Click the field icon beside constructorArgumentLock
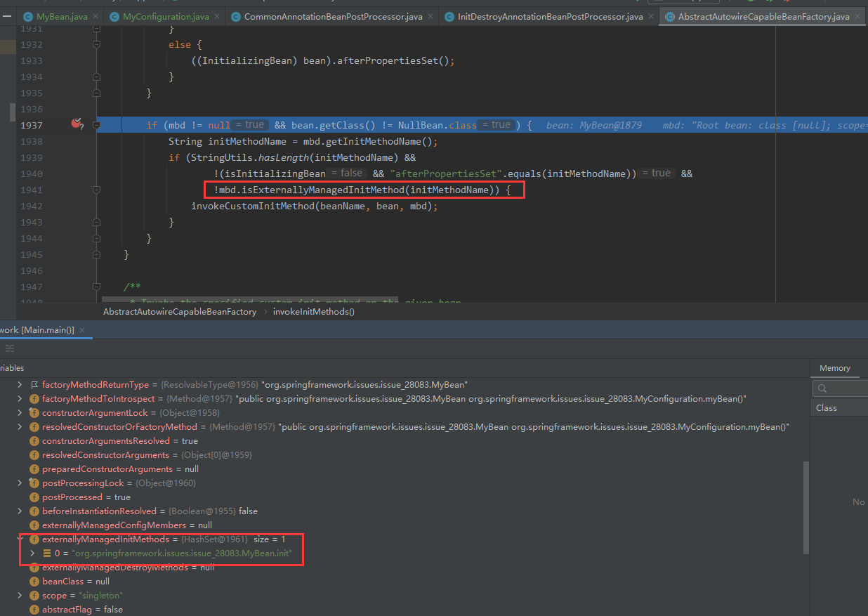This screenshot has height=616, width=868. 34,413
